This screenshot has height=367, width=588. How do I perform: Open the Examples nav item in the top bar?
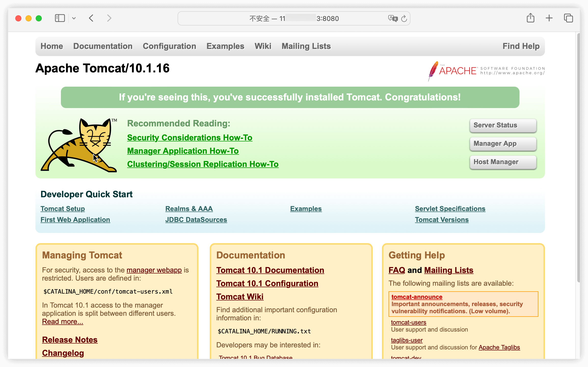click(x=225, y=46)
